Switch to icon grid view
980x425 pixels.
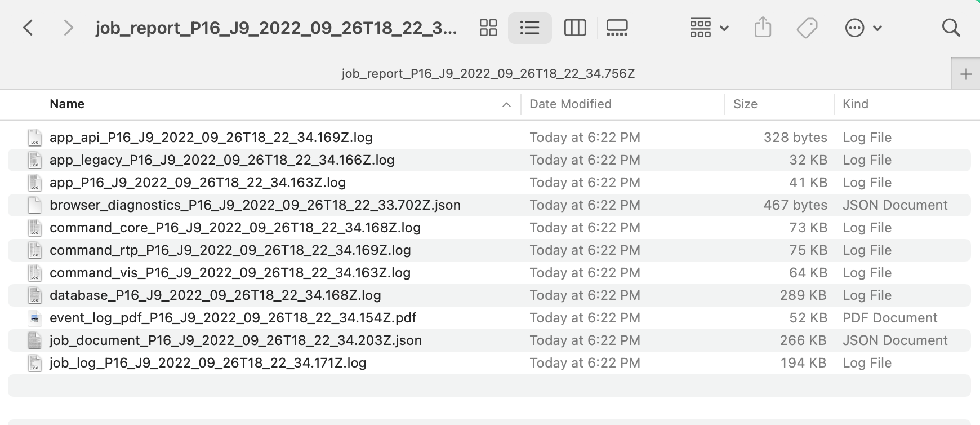point(488,28)
